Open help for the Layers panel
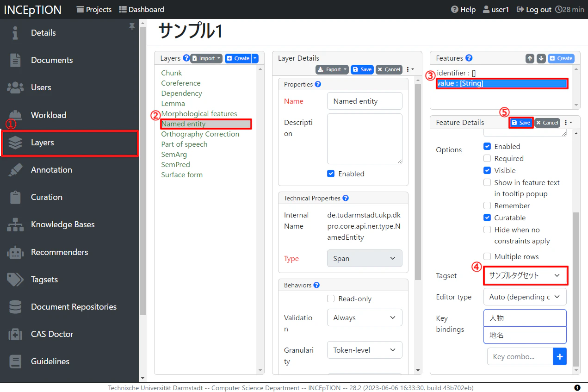 (186, 58)
